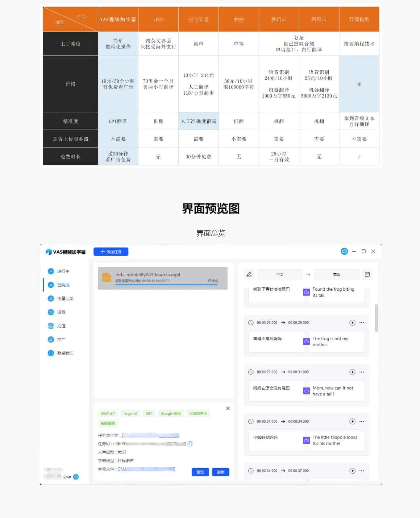Screen dimensions: 420x518
Task: Open the 中文 source language dropdown
Action: click(280, 275)
